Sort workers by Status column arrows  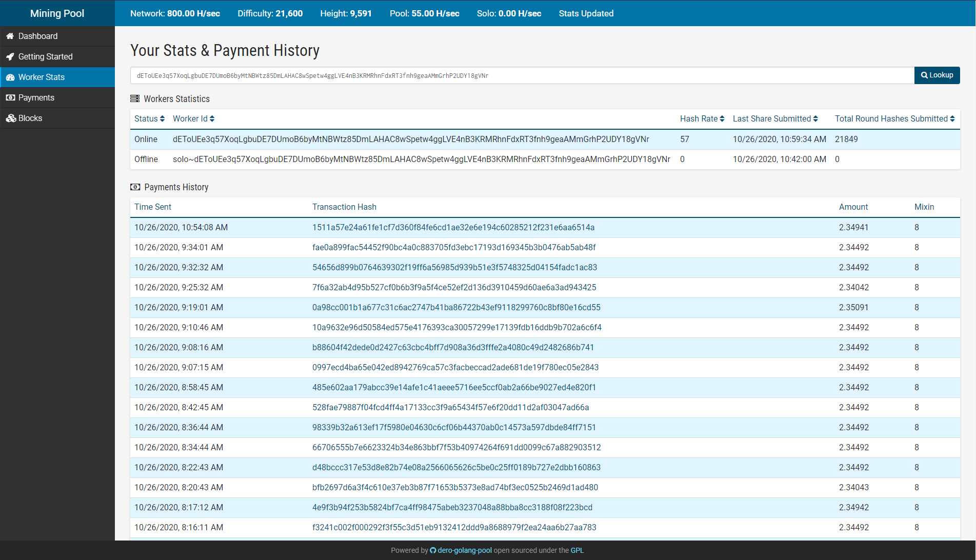click(162, 118)
